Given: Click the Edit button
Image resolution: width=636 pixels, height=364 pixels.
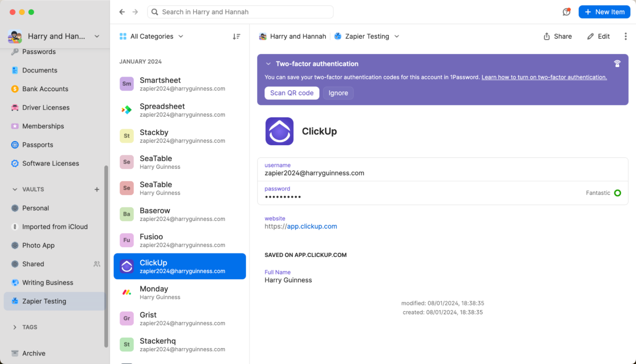Looking at the screenshot, I should (x=598, y=36).
